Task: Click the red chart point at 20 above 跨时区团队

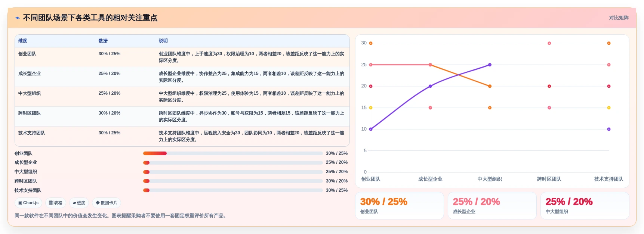Action: pos(549,86)
